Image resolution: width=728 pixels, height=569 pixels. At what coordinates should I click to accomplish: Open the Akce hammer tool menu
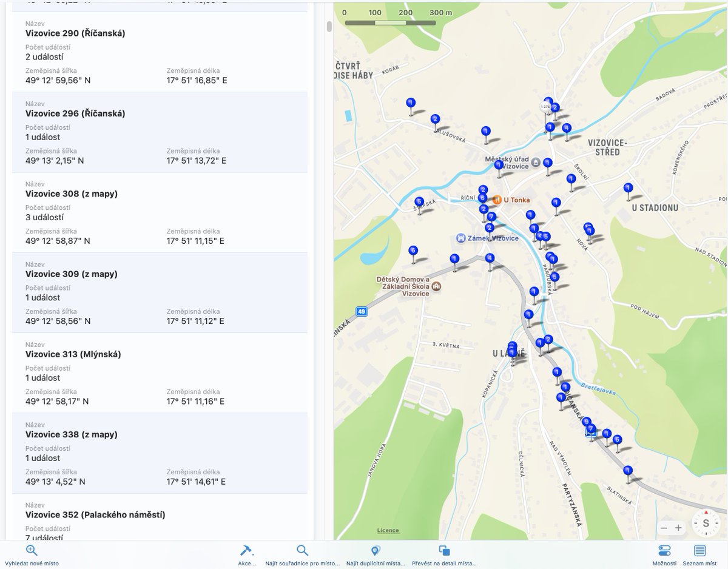tap(247, 550)
